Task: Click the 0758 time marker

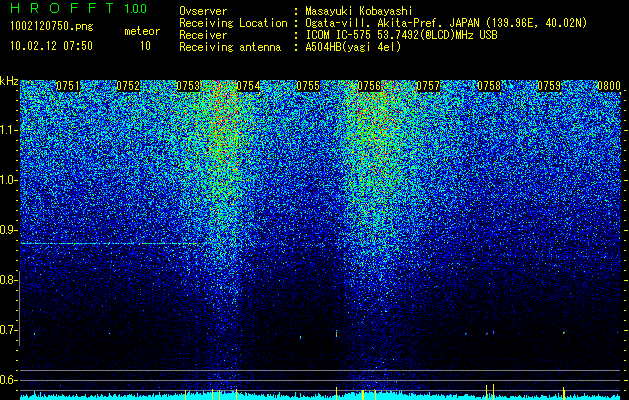Action: 489,86
